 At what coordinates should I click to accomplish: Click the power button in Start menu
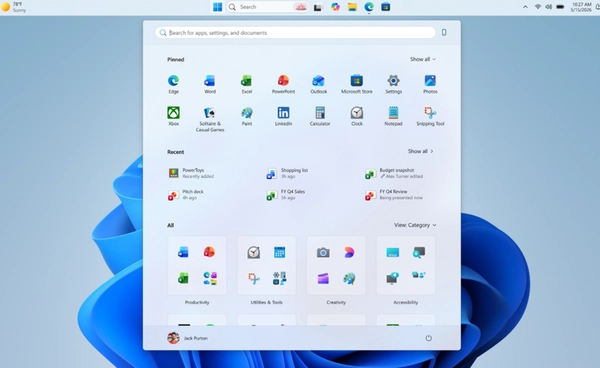(429, 338)
